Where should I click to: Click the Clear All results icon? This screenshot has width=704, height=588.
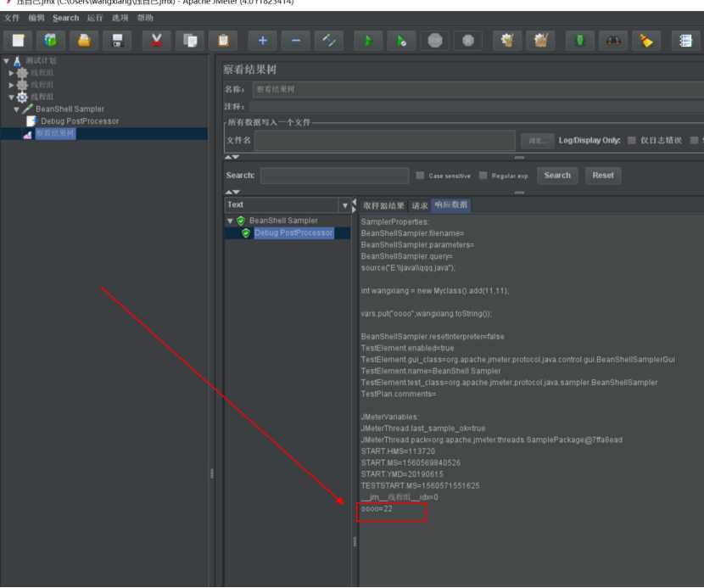coord(540,41)
